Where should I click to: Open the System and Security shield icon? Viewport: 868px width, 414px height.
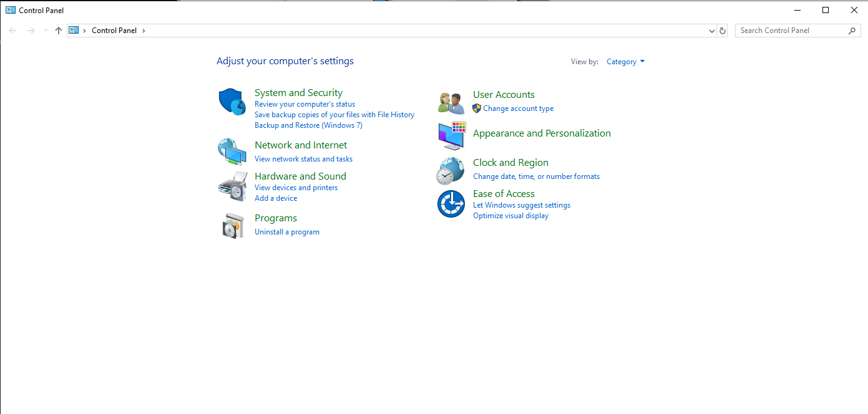[x=232, y=102]
